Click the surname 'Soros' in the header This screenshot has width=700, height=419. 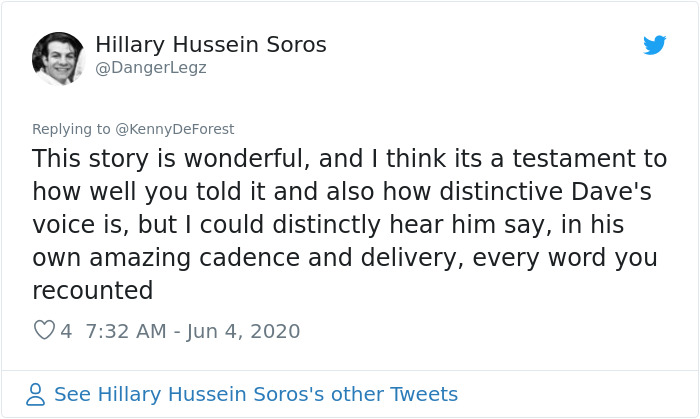point(296,45)
